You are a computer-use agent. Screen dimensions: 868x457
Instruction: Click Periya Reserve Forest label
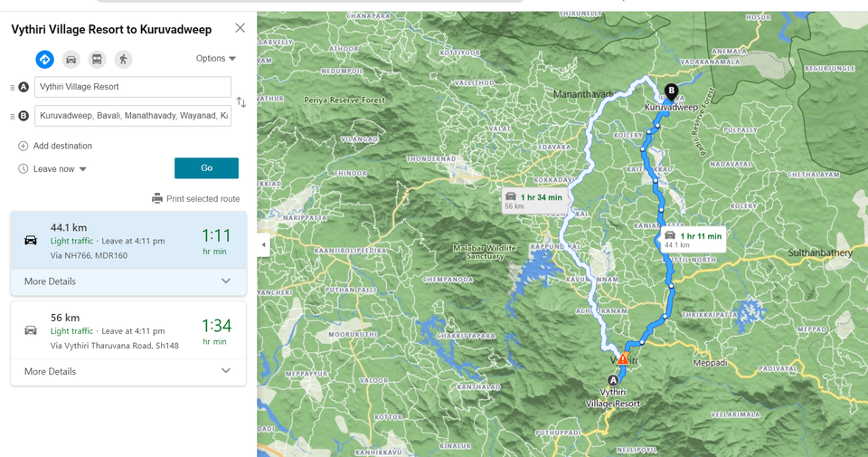[x=344, y=100]
